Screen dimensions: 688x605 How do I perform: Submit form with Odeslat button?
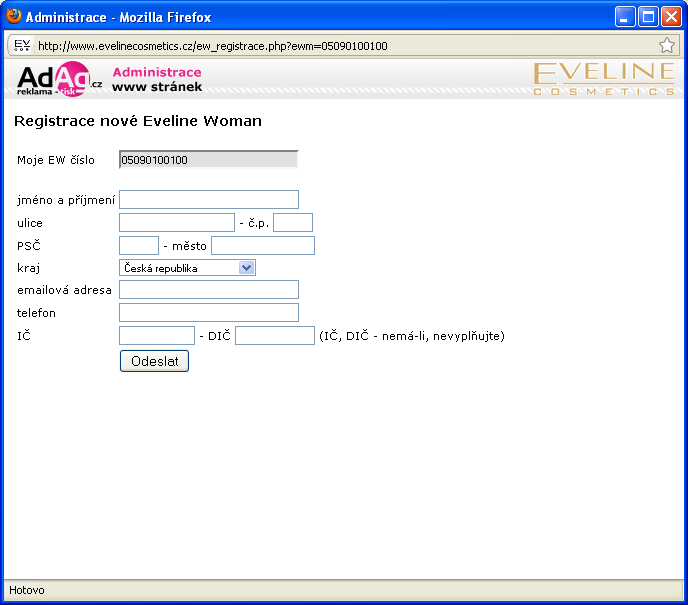pos(154,361)
